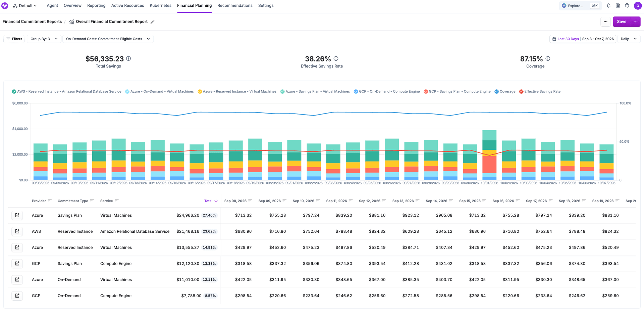Toggle Effective Savings Rate line in legend
644x313 pixels.
tap(540, 92)
